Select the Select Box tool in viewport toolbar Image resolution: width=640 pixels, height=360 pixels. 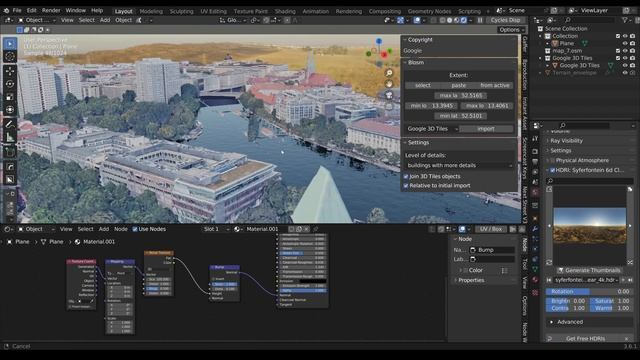[10, 43]
